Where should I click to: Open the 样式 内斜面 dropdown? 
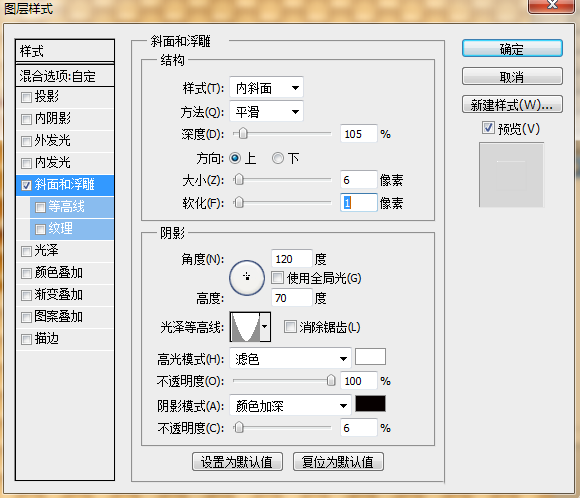(x=266, y=88)
